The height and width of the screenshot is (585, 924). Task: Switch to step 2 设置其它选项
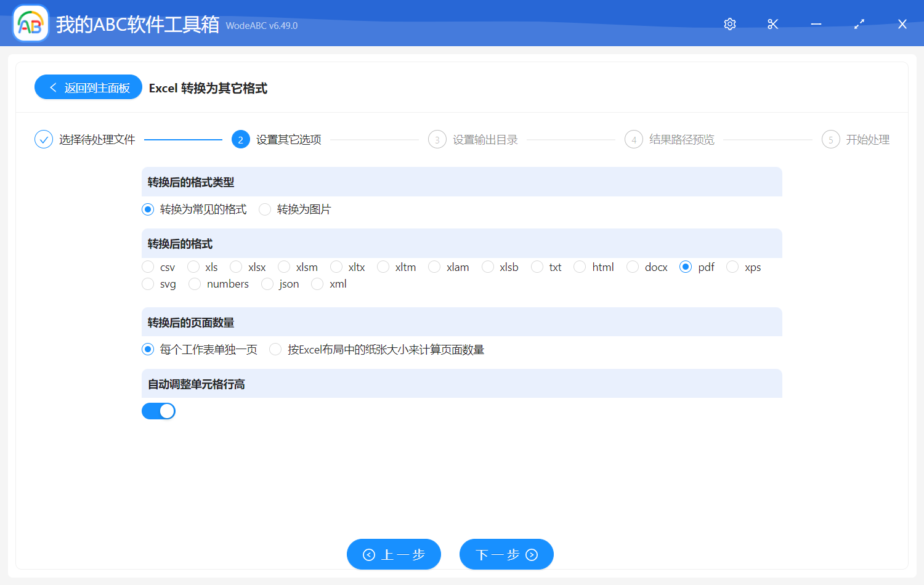(240, 139)
